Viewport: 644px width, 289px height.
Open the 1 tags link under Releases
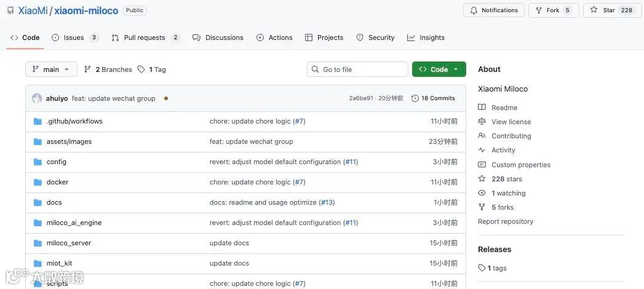(493, 268)
